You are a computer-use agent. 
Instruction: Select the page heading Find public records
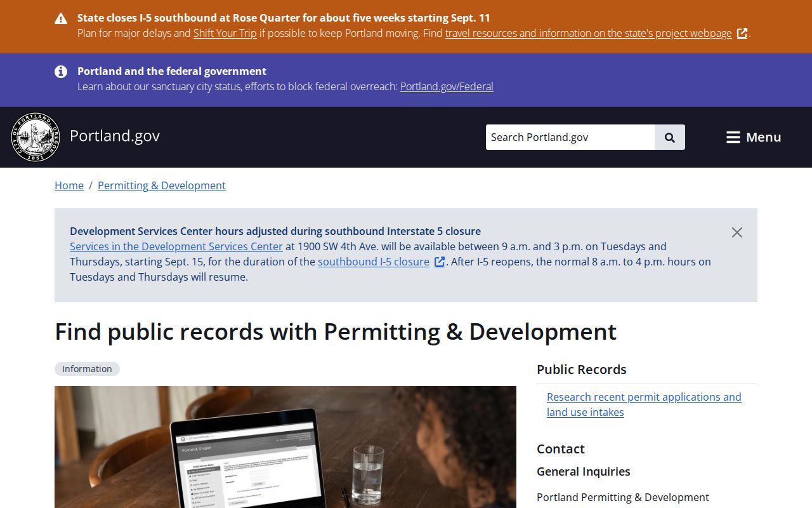[336, 332]
